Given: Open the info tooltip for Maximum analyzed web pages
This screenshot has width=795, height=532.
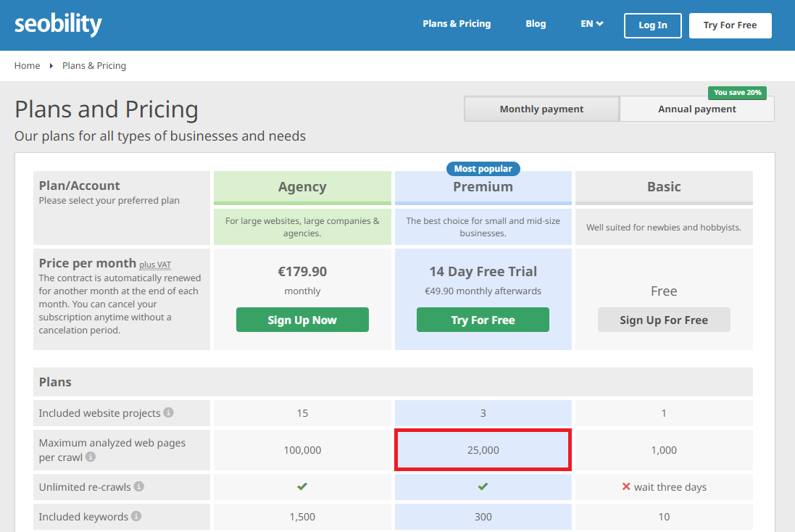Looking at the screenshot, I should (90, 457).
